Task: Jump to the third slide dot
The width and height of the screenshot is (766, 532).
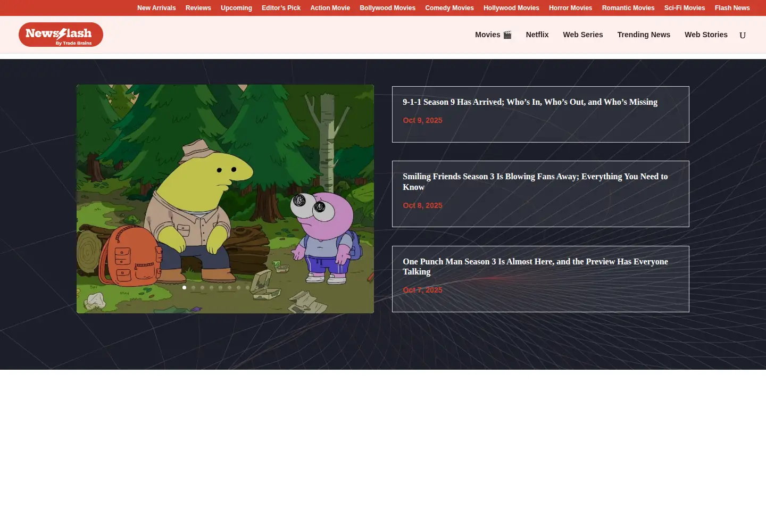Action: tap(202, 287)
